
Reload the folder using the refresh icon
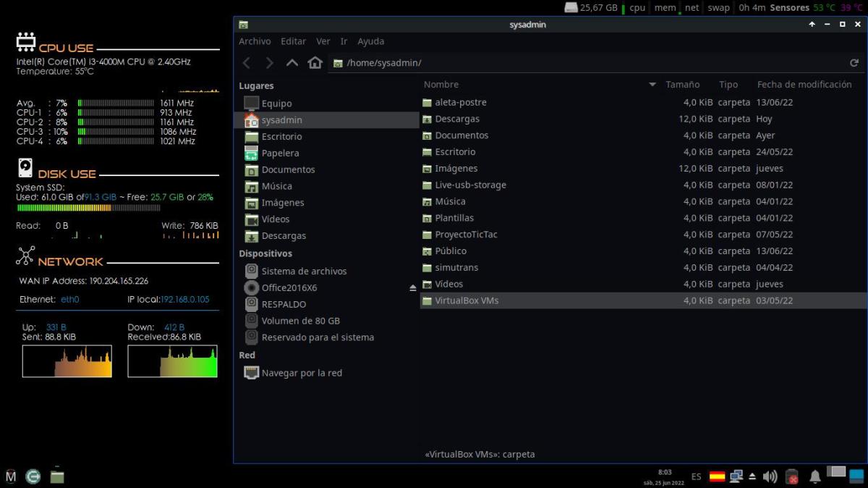(x=854, y=63)
